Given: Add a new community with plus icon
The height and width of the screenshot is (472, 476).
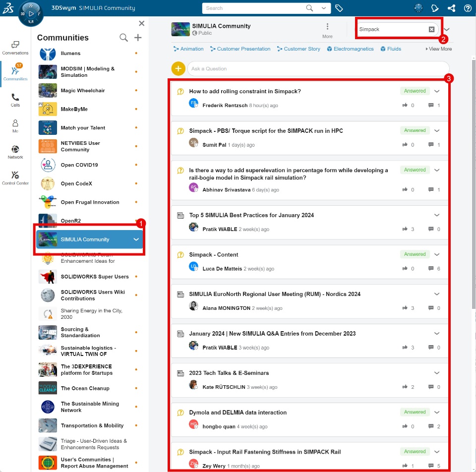Looking at the screenshot, I should pos(138,38).
